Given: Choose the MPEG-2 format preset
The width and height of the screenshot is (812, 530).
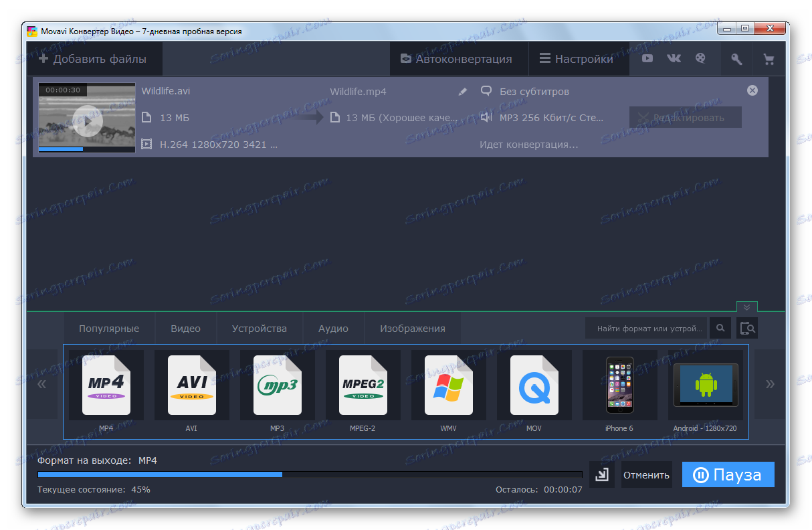Looking at the screenshot, I should [363, 385].
